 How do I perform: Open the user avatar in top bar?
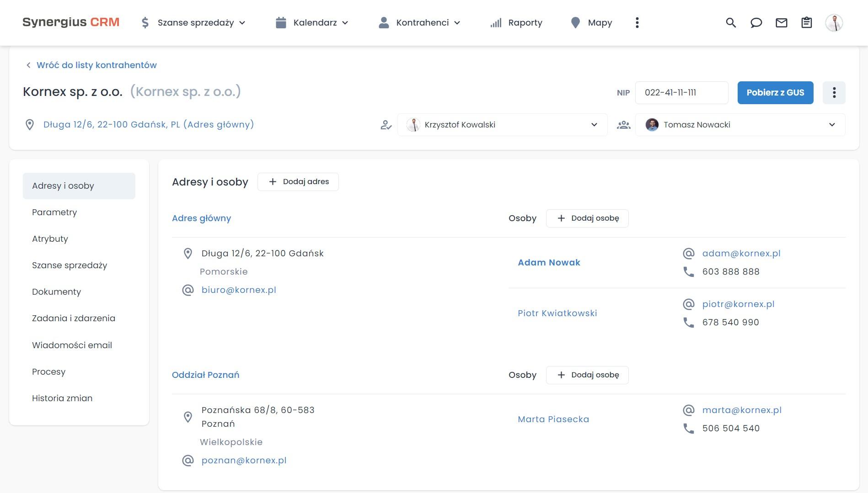[x=834, y=23]
